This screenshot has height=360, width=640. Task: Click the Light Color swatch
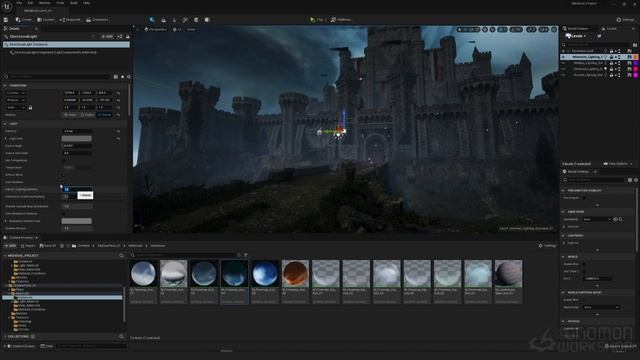[x=77, y=139]
